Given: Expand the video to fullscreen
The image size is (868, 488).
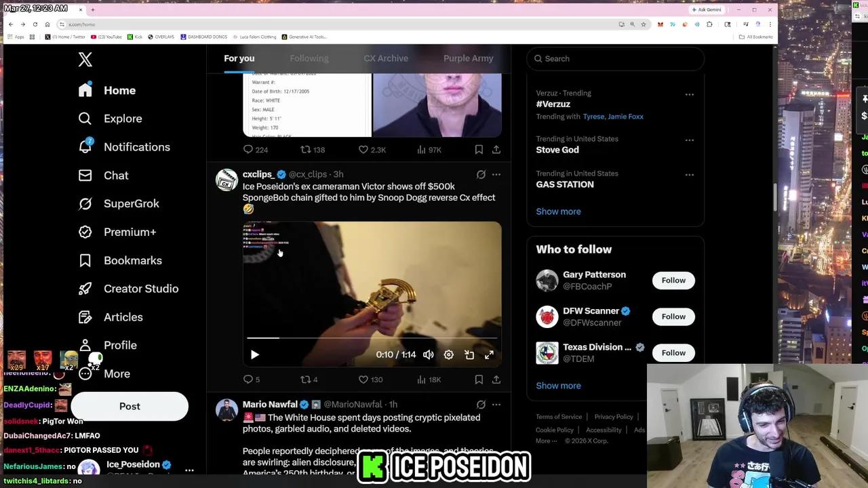Looking at the screenshot, I should coord(489,354).
